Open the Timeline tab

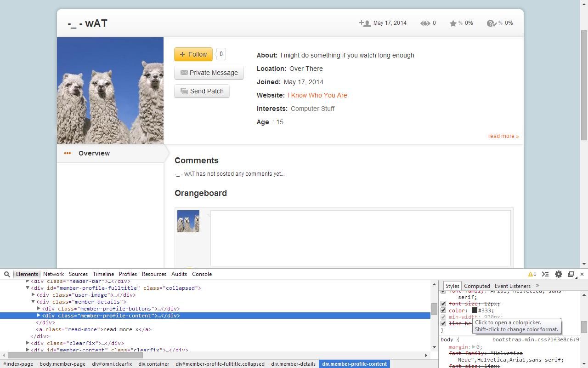coord(103,274)
